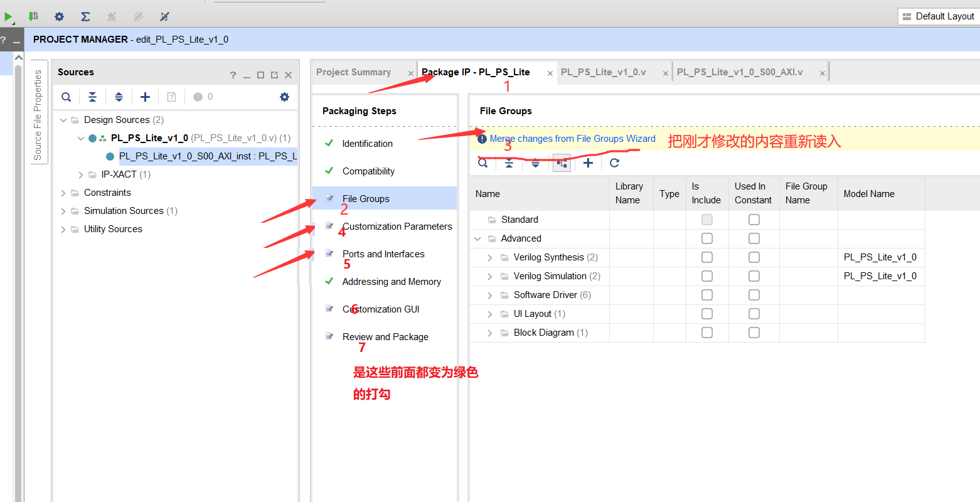Check Used In Constant for Verilog Simulation
Viewport: 980px width, 502px height.
pyautogui.click(x=754, y=276)
